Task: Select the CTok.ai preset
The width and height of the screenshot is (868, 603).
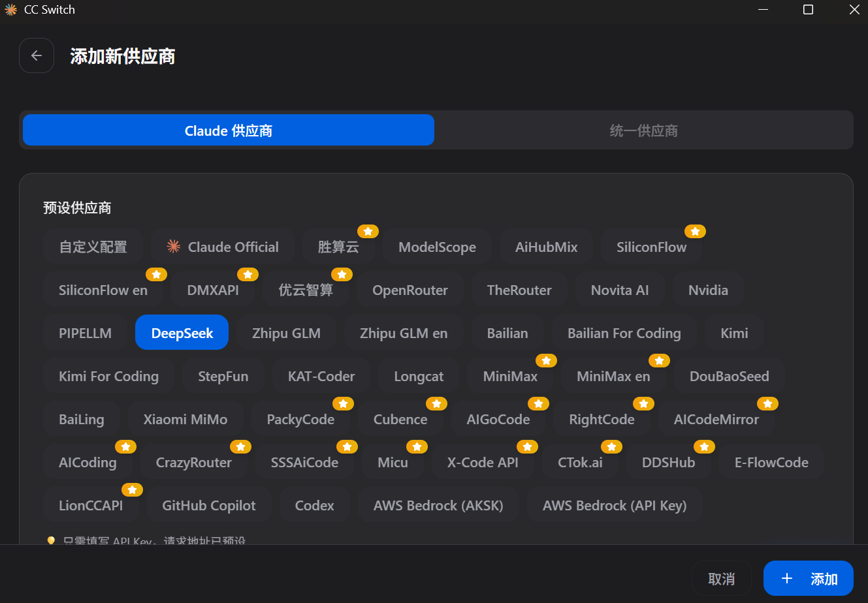Action: pos(580,462)
